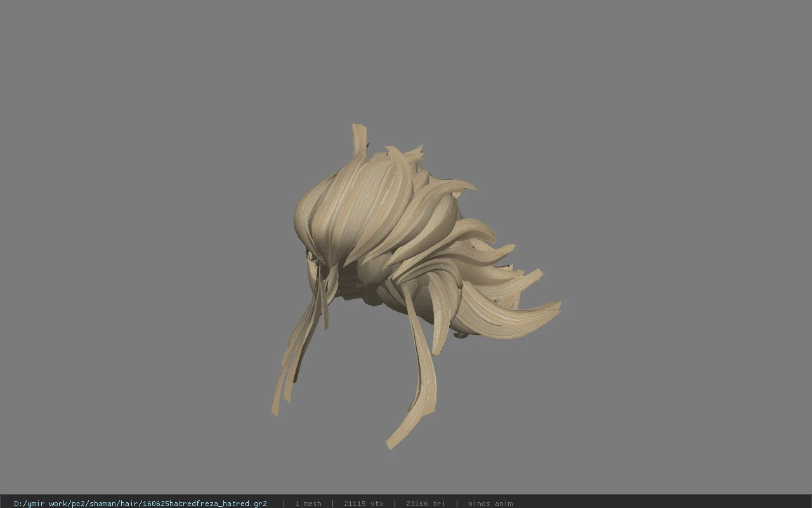Click the '1 mesh' status bar entry

(308, 504)
